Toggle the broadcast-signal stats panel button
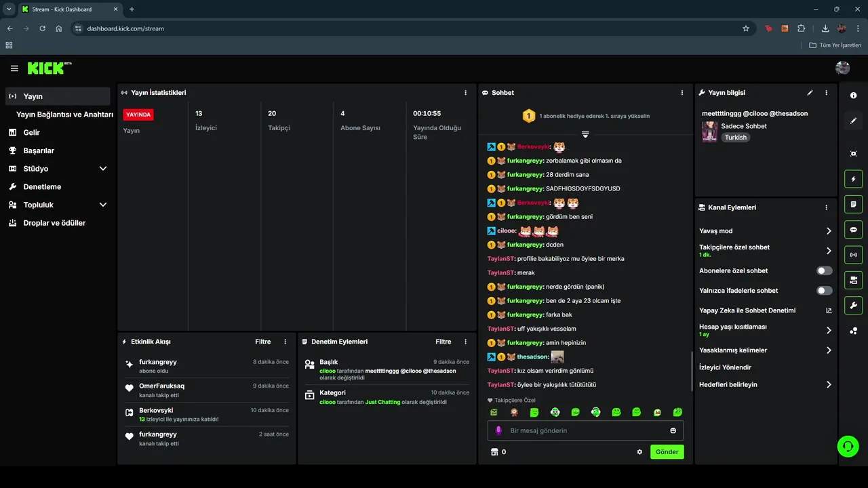The width and height of the screenshot is (868, 488). click(853, 255)
